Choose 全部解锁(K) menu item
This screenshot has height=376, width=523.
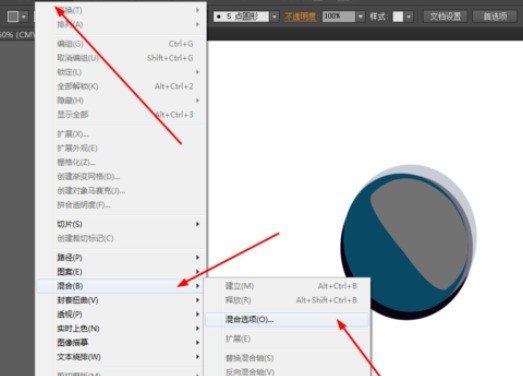click(121, 86)
